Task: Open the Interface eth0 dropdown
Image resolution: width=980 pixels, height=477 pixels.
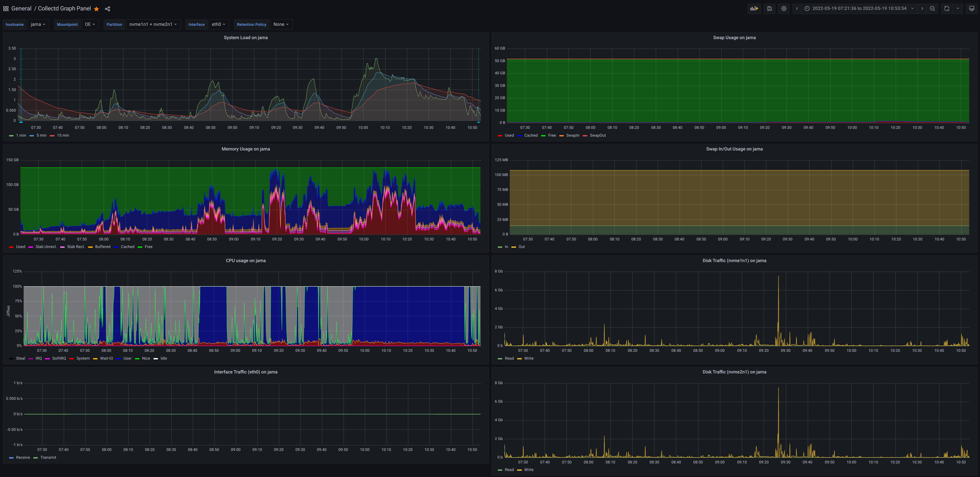Action: tap(219, 24)
